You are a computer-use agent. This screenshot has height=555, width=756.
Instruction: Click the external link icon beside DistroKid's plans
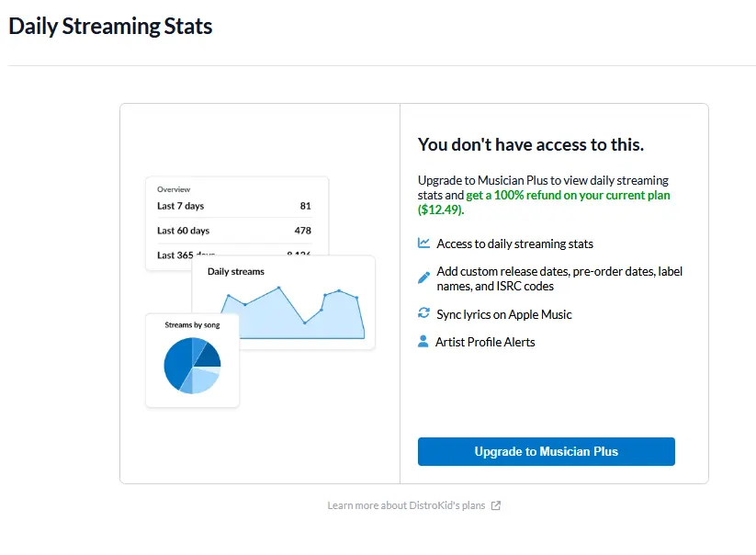(x=496, y=505)
